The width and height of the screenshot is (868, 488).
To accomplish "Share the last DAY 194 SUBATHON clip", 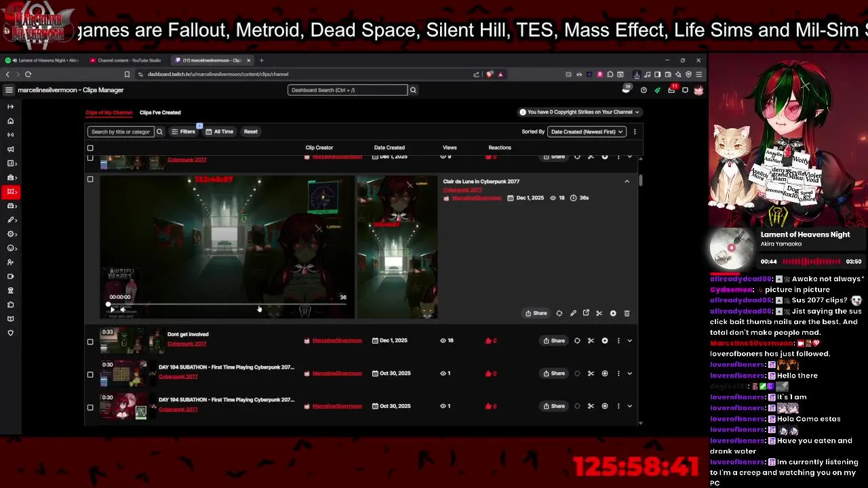I will [554, 406].
